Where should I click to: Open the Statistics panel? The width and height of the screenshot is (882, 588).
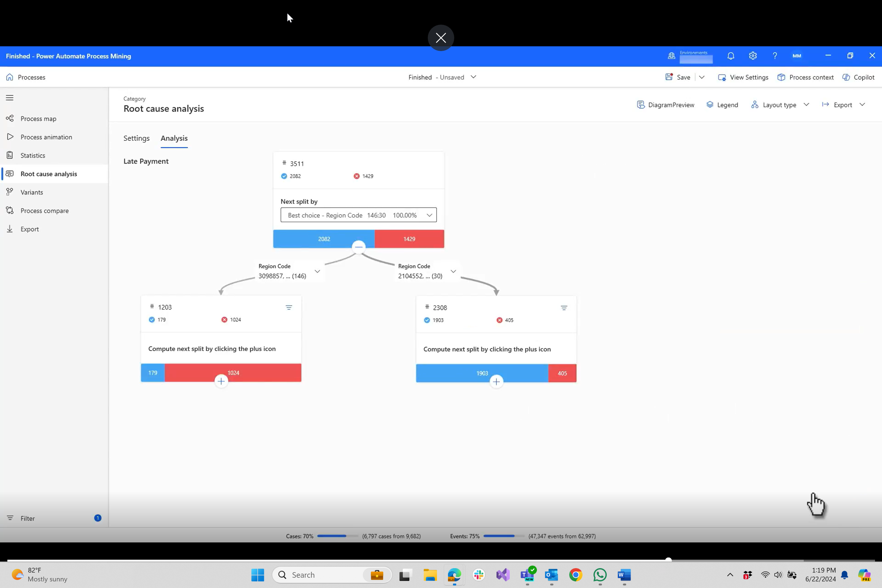coord(33,155)
